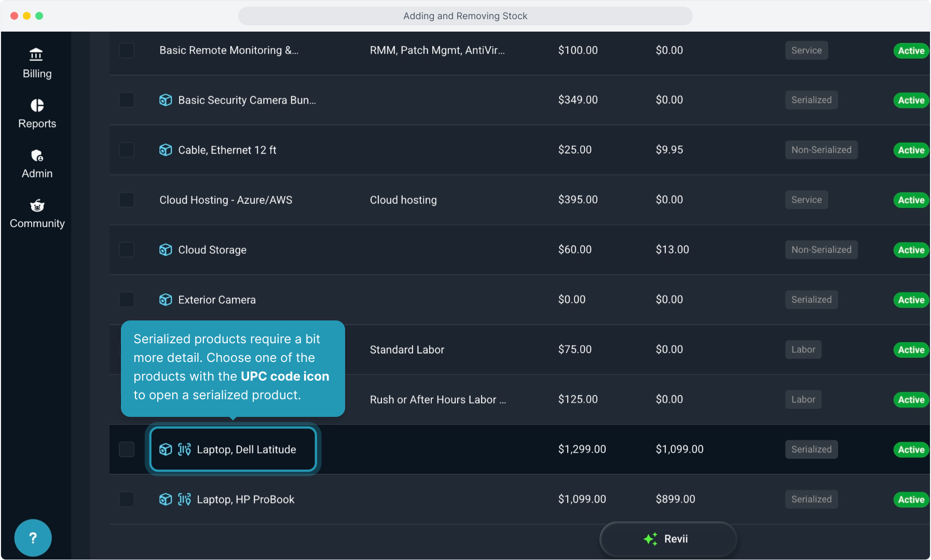The image size is (931, 560).
Task: Open the Laptop, Dell Latitude product
Action: [246, 450]
